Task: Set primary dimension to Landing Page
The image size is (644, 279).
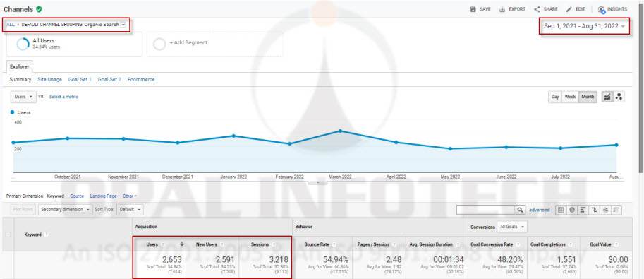Action: [103, 196]
